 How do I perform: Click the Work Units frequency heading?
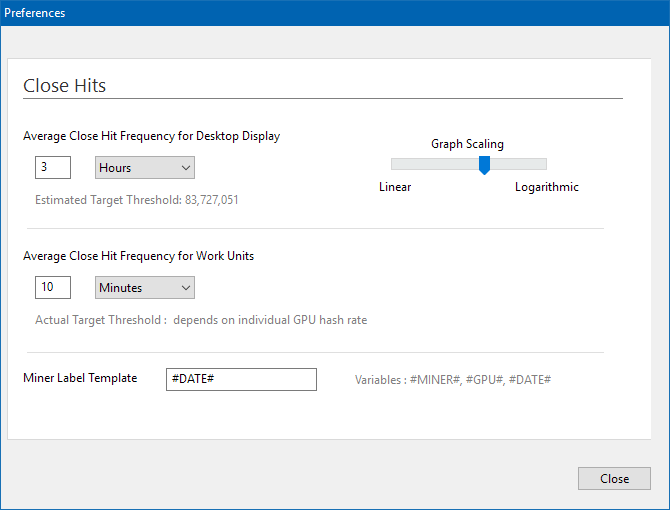click(138, 256)
